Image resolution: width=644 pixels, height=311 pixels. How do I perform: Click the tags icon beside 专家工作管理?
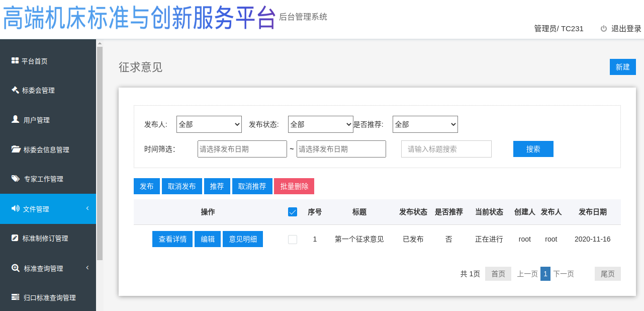pos(15,179)
